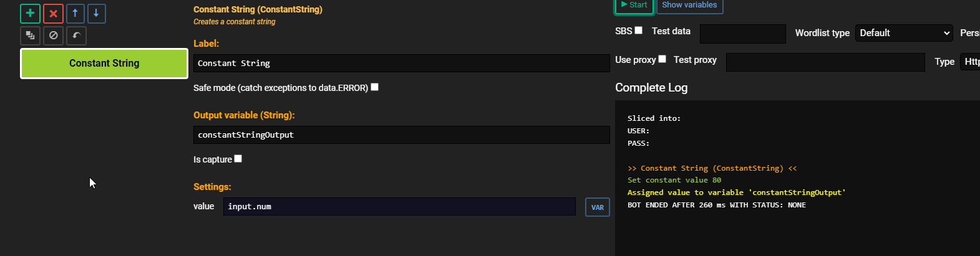
Task: Enable Safe mode checkbox
Action: click(x=375, y=87)
